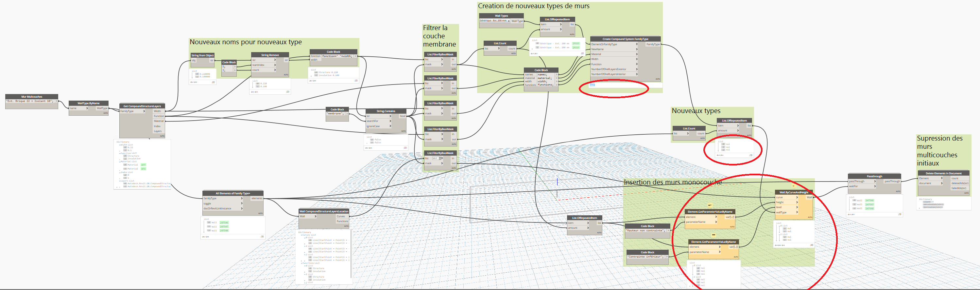980x290 pixels.
Task: Adjust the @L2 level stepper on bottom List.FilterByBoolMask
Action: [x=441, y=158]
